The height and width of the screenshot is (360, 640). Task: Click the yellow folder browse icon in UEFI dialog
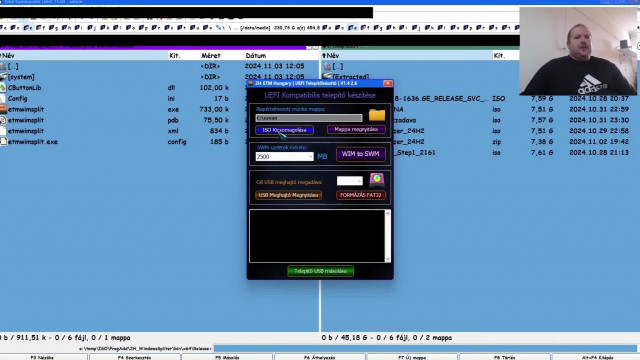377,115
